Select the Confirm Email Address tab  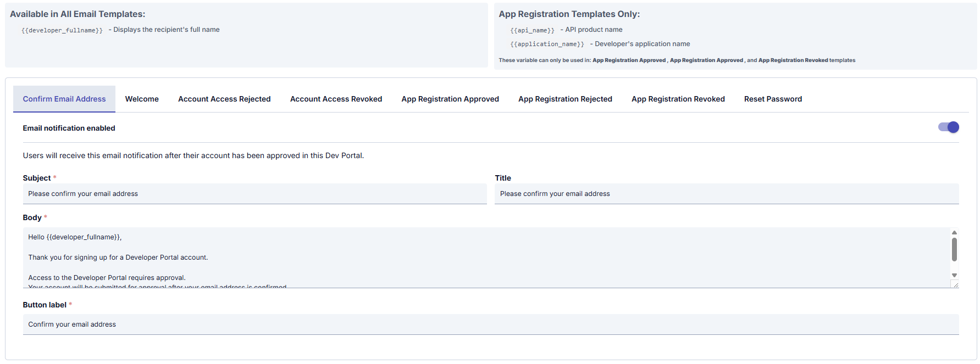tap(64, 99)
